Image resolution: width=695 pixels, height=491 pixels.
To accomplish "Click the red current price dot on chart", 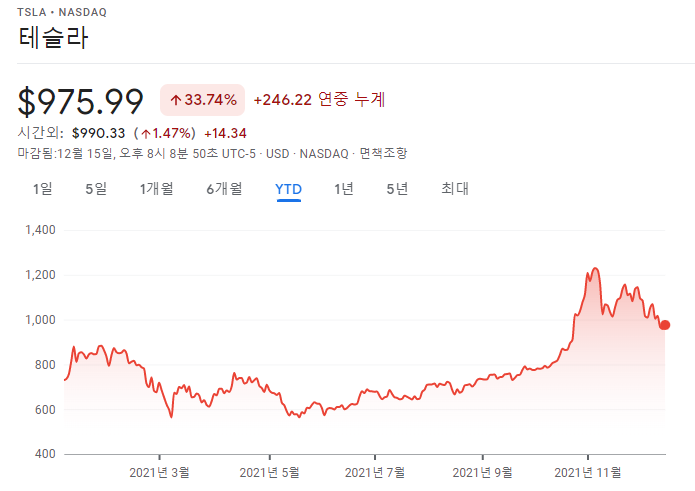I will (664, 325).
